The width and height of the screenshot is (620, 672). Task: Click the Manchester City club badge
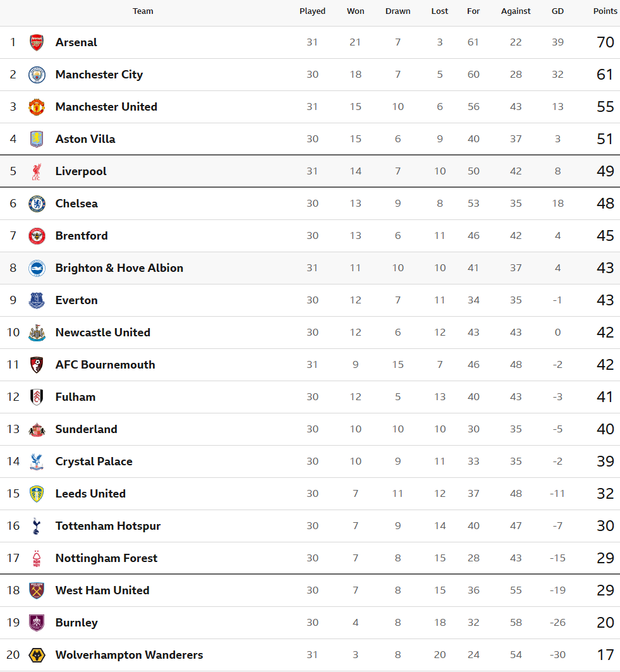pyautogui.click(x=37, y=75)
